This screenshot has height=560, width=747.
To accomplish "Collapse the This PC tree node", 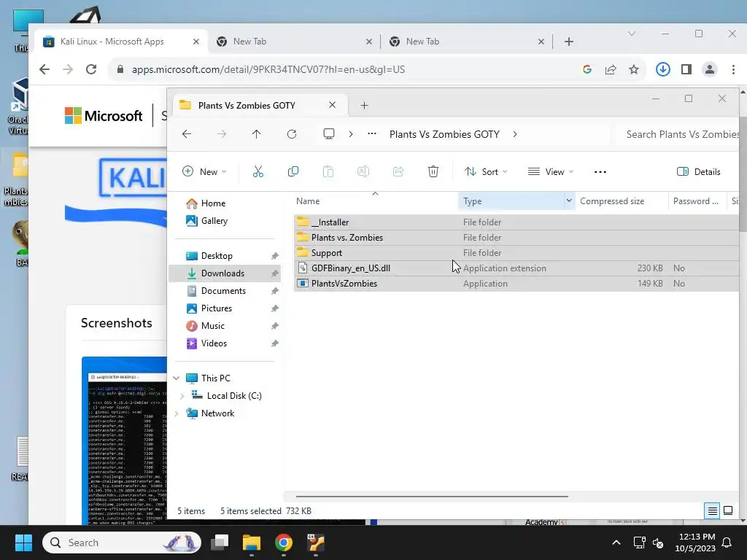I will pyautogui.click(x=177, y=378).
